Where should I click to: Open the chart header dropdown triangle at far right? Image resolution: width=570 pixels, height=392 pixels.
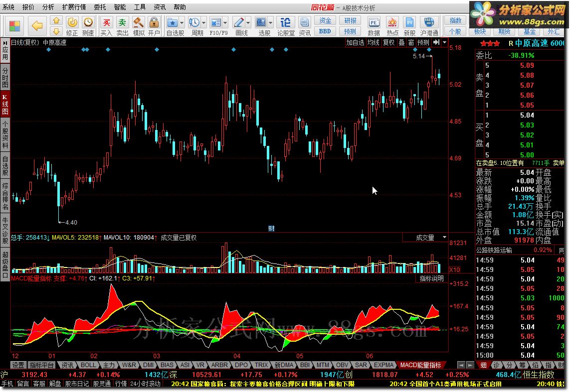coord(445,42)
